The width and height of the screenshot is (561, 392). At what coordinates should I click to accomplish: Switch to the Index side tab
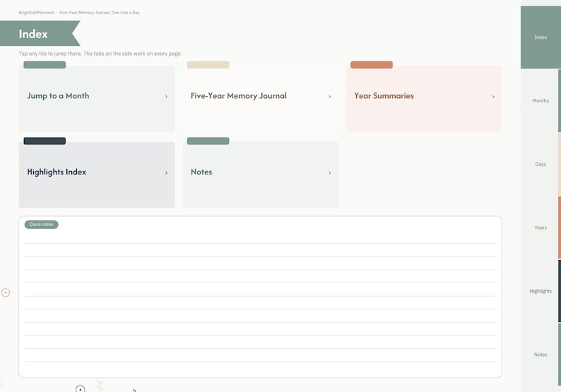coord(541,37)
